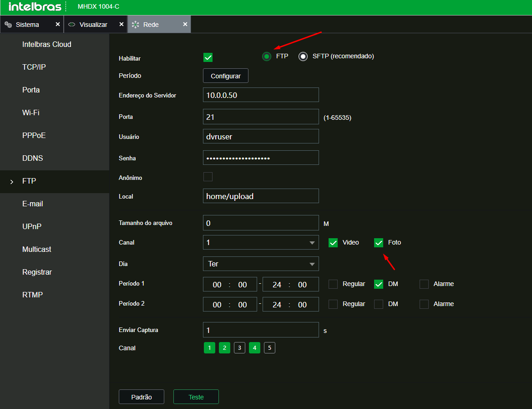Screen dimensions: 532x409
Task: Close the Sistema tab
Action: 58,24
